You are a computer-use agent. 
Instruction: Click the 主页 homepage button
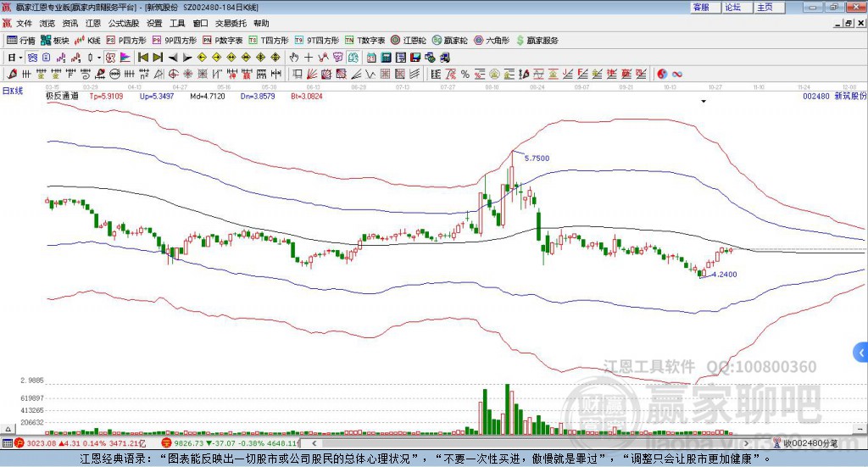(769, 7)
